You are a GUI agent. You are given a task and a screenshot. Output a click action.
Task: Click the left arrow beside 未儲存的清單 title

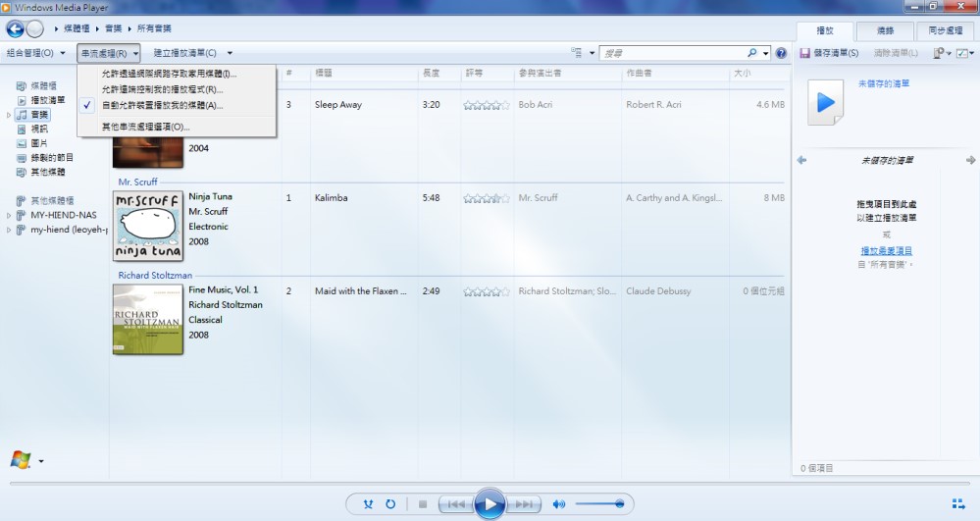click(x=801, y=160)
